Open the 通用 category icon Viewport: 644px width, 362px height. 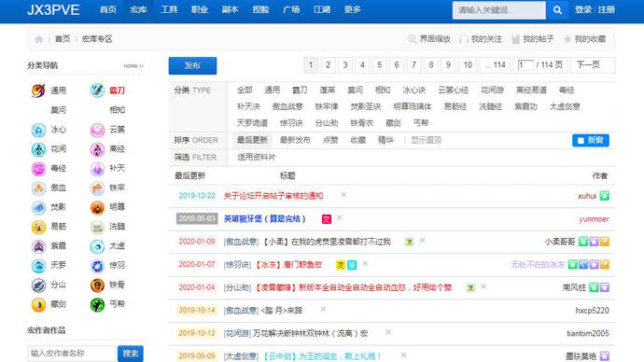(x=38, y=90)
